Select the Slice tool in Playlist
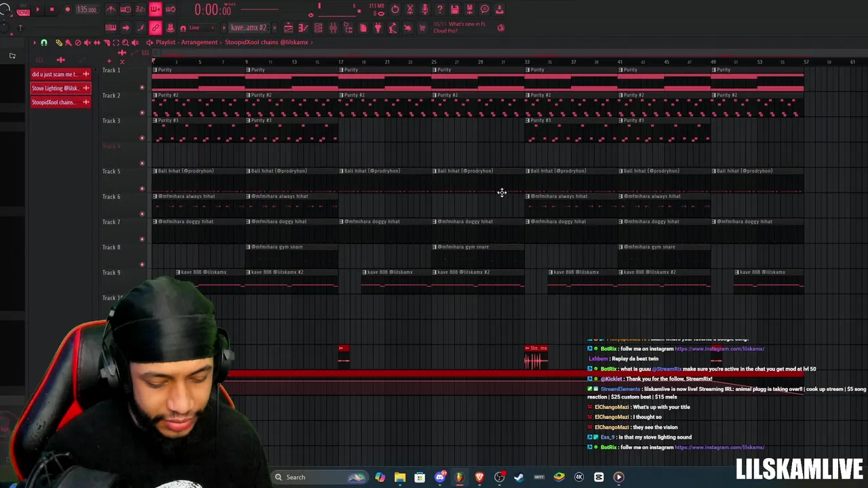 (106, 42)
